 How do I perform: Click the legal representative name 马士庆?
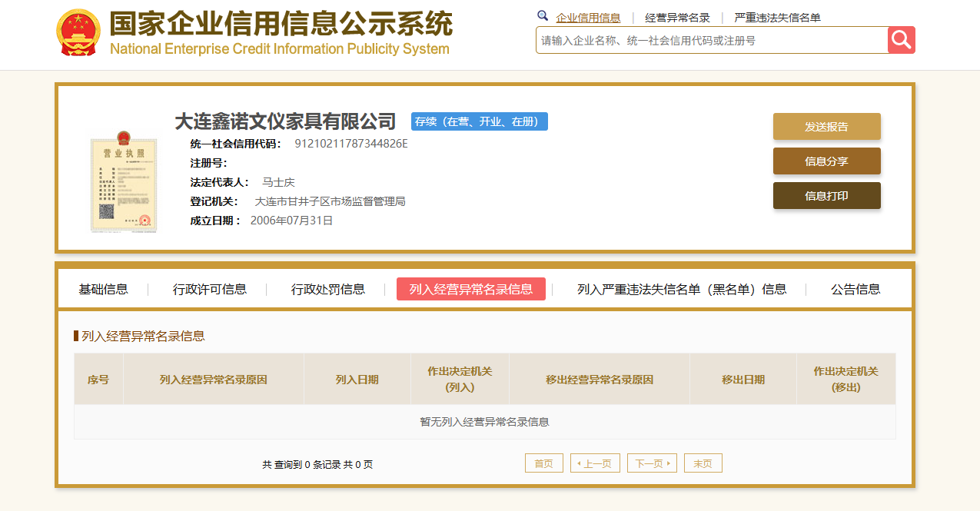coord(278,182)
